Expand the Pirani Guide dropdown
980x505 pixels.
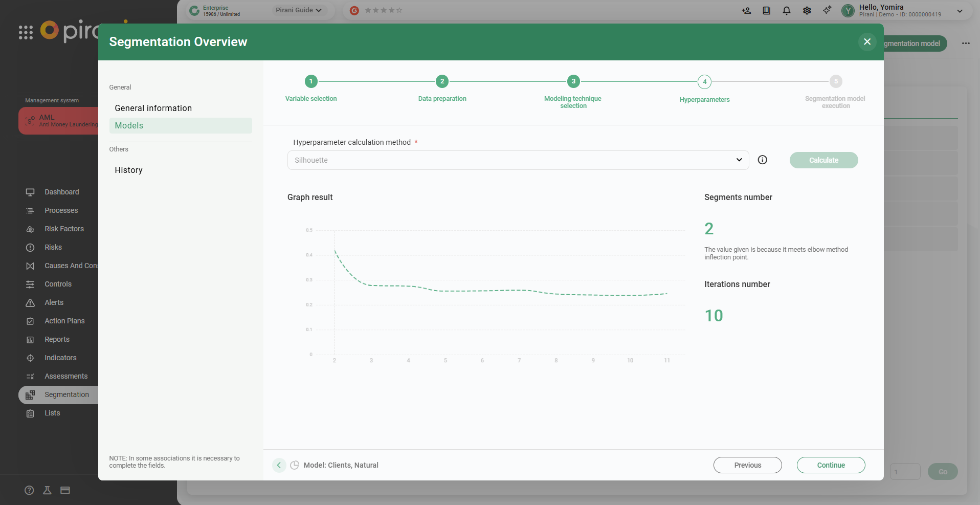pyautogui.click(x=298, y=10)
